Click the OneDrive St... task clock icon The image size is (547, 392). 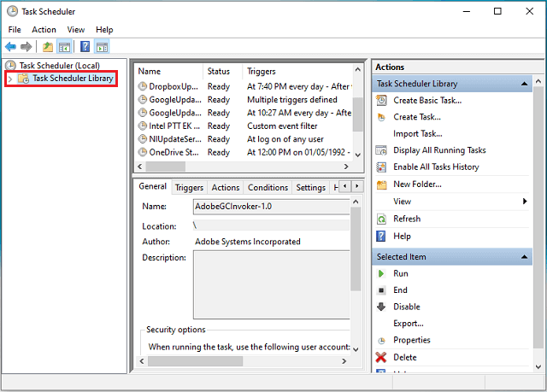(x=143, y=152)
